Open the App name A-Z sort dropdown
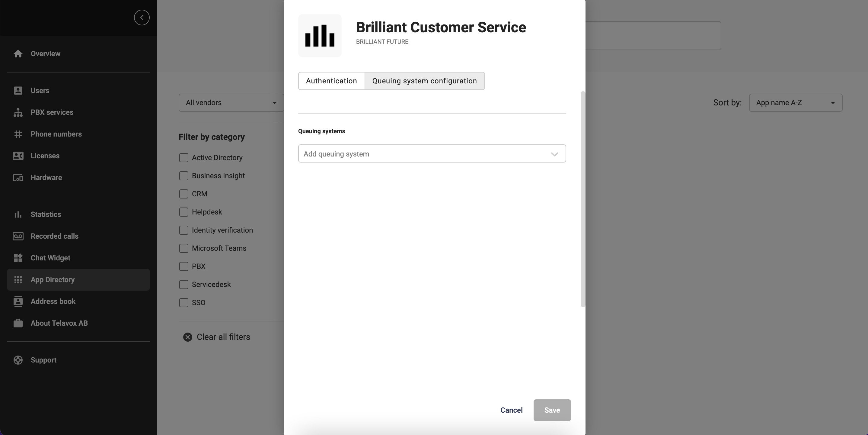Image resolution: width=868 pixels, height=435 pixels. tap(795, 103)
